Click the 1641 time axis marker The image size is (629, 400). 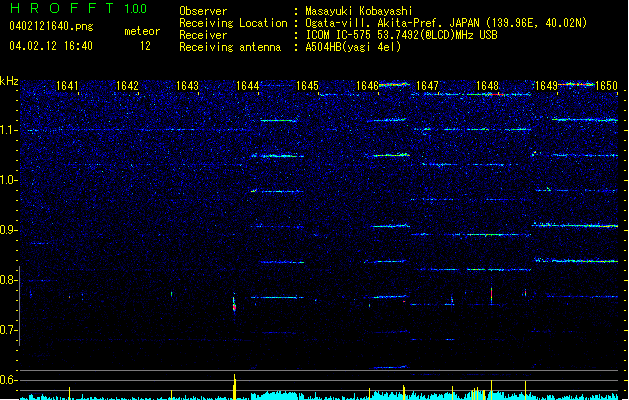(x=67, y=86)
